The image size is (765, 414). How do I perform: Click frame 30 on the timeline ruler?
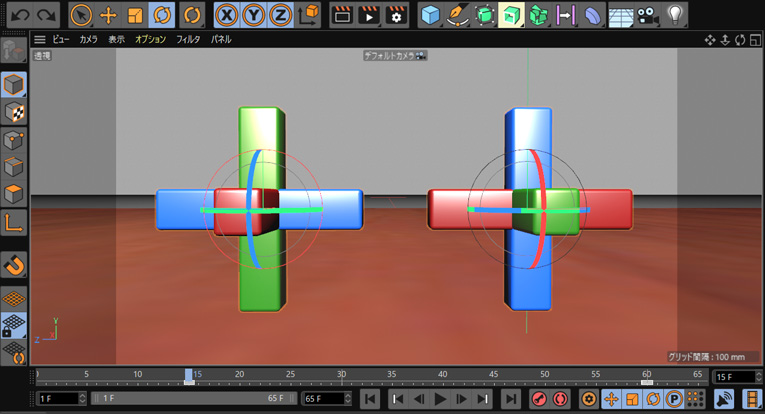[341, 377]
